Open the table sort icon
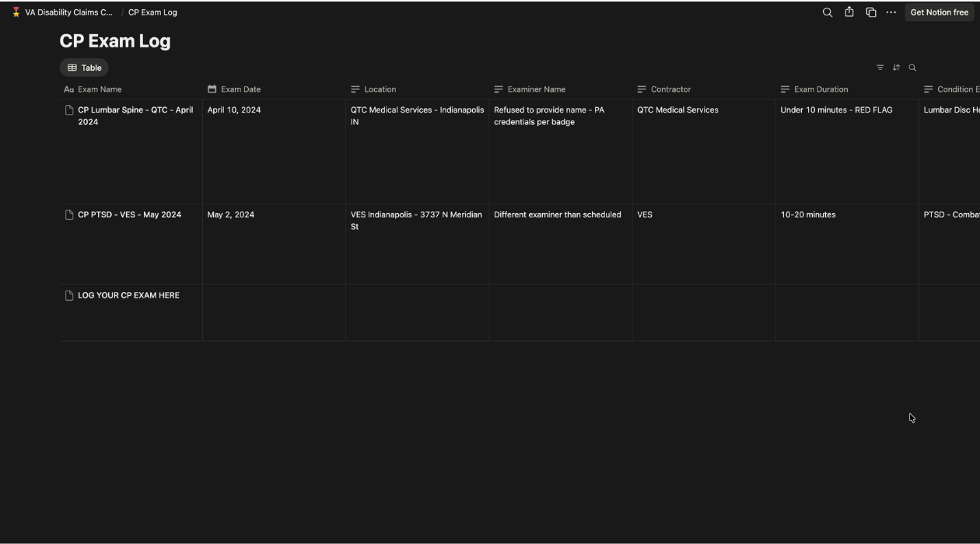 pyautogui.click(x=896, y=68)
